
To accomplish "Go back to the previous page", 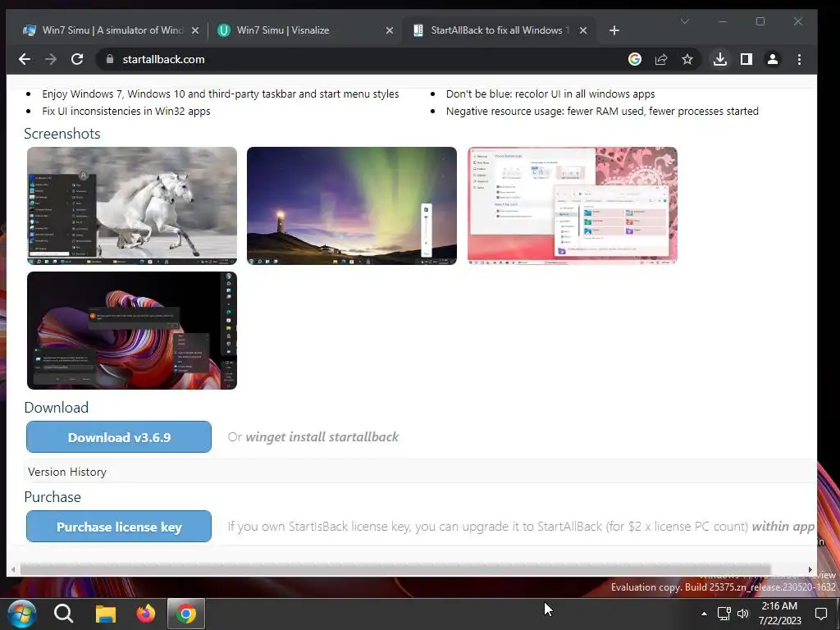I will pos(24,59).
